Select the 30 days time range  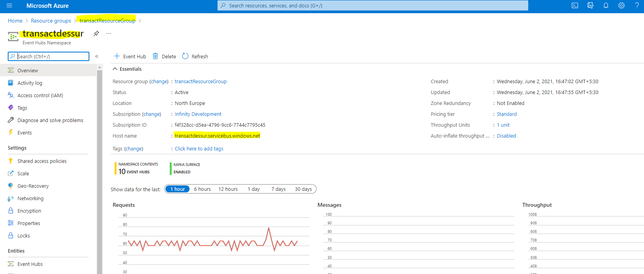[303, 189]
